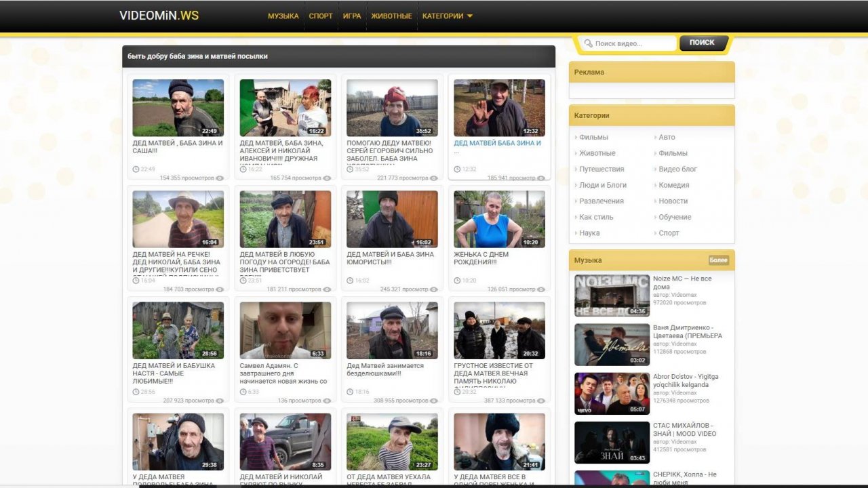Click the clock icon beside 16:04
Image resolution: width=868 pixels, height=488 pixels.
tap(136, 280)
